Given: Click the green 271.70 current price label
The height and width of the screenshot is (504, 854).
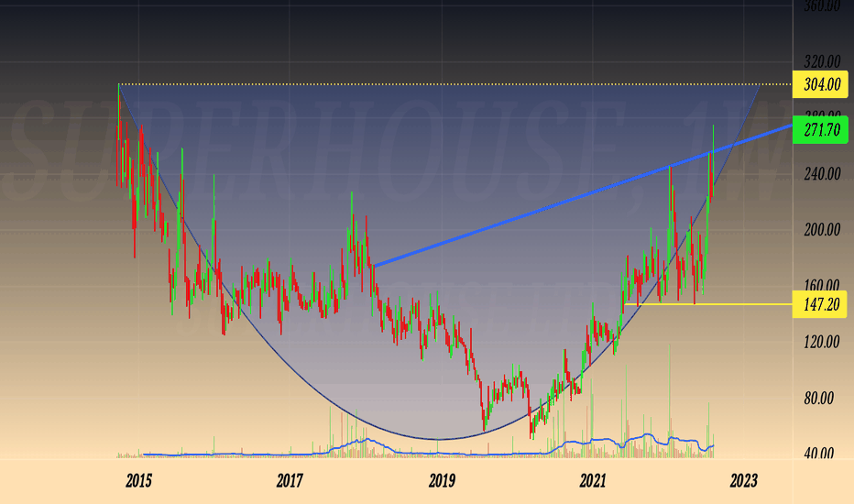Looking at the screenshot, I should 820,130.
